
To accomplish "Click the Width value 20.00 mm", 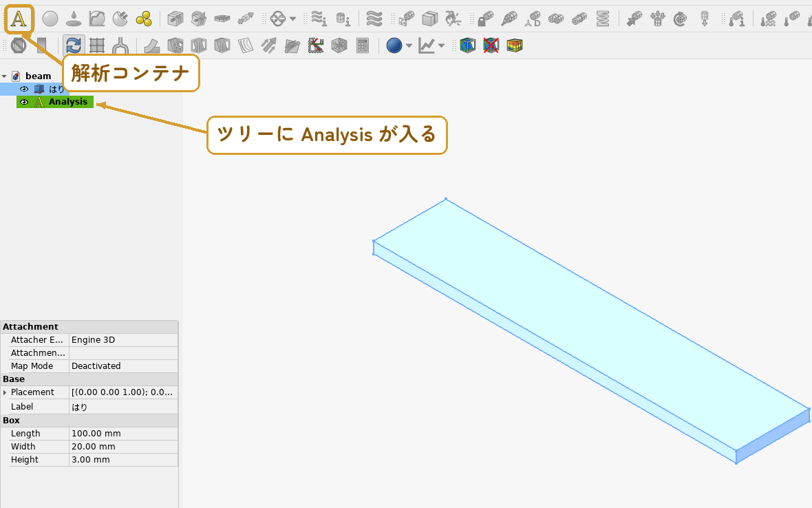I will 123,446.
